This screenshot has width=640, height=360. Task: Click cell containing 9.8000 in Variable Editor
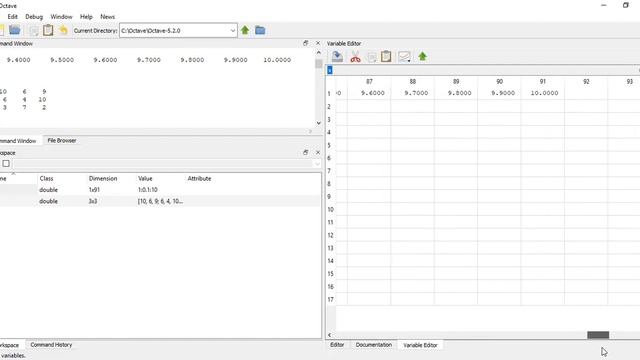[456, 93]
